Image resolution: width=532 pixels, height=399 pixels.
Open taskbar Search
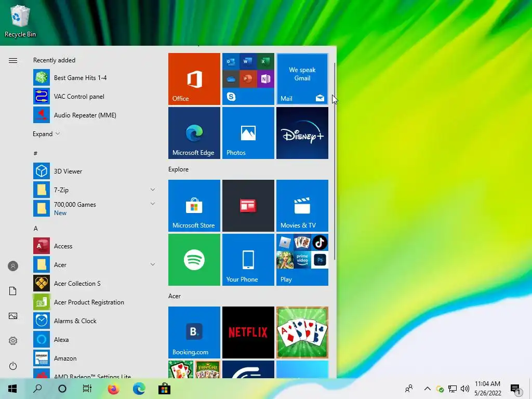click(x=37, y=389)
